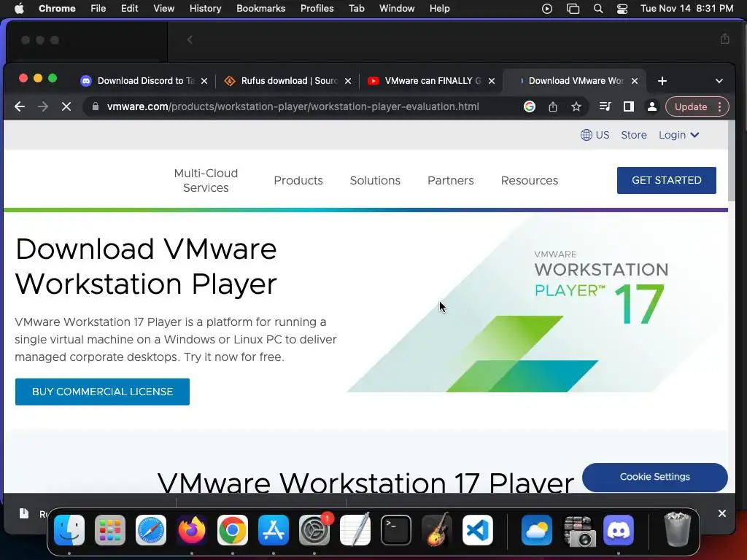Click the globe US region icon
Screen dimensions: 747x560
point(586,135)
